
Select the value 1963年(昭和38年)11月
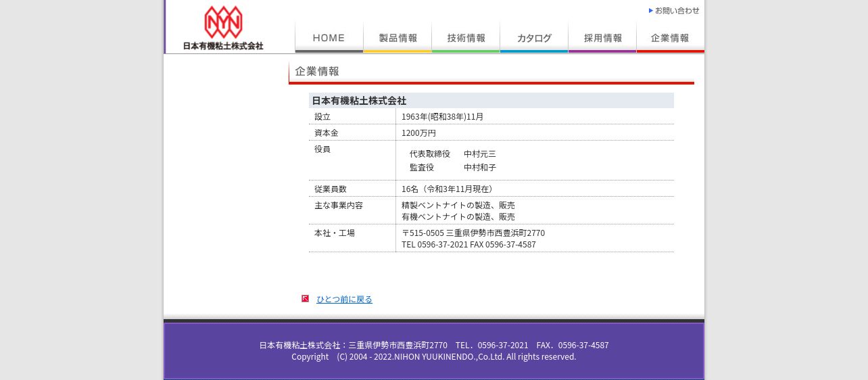(443, 116)
